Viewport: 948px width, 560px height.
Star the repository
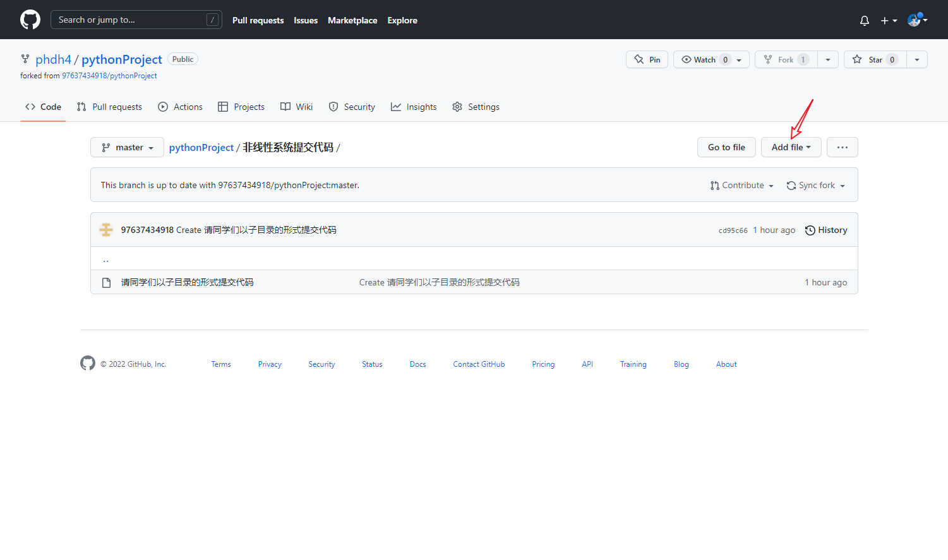(875, 59)
